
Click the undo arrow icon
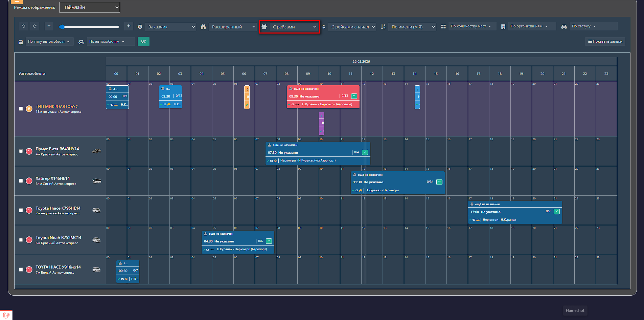pyautogui.click(x=23, y=26)
